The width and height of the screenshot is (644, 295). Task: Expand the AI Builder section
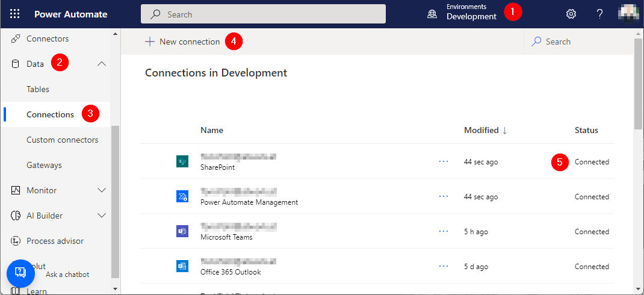pos(102,216)
